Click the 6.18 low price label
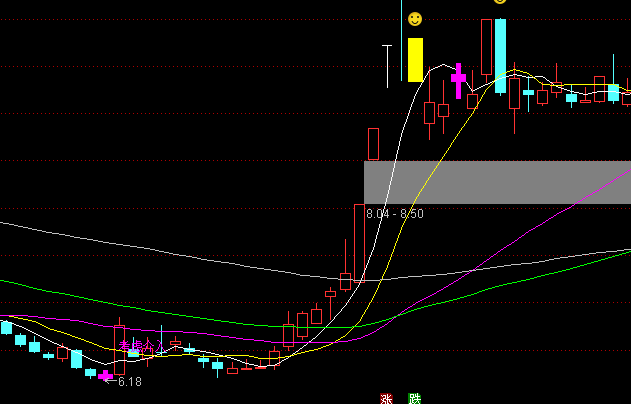This screenshot has height=404, width=631. click(x=130, y=382)
